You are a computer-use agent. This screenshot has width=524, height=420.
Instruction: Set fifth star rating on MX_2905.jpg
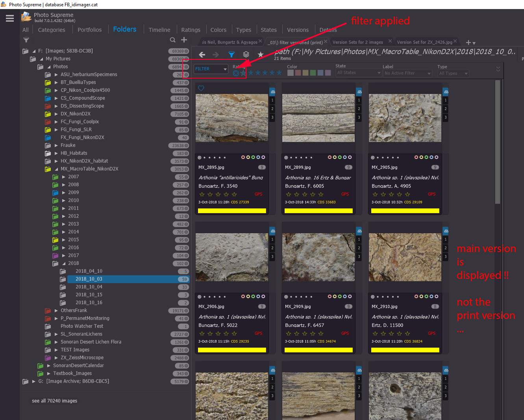click(x=407, y=194)
